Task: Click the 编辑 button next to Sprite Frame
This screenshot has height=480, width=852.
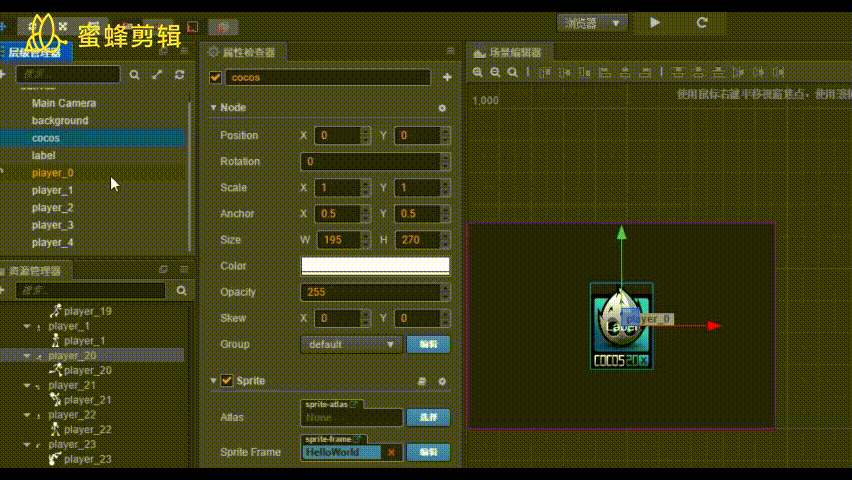Action: pyautogui.click(x=428, y=452)
